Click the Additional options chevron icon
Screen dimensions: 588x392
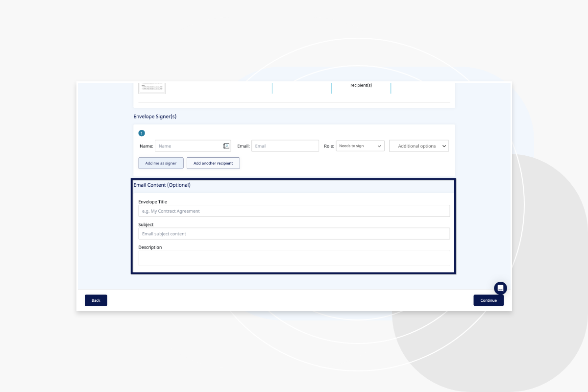(x=444, y=146)
